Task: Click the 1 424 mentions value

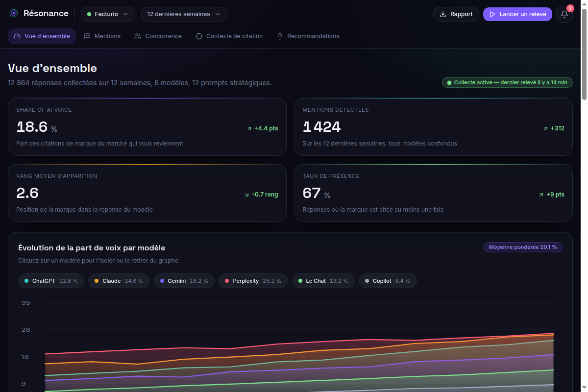Action: (x=321, y=127)
